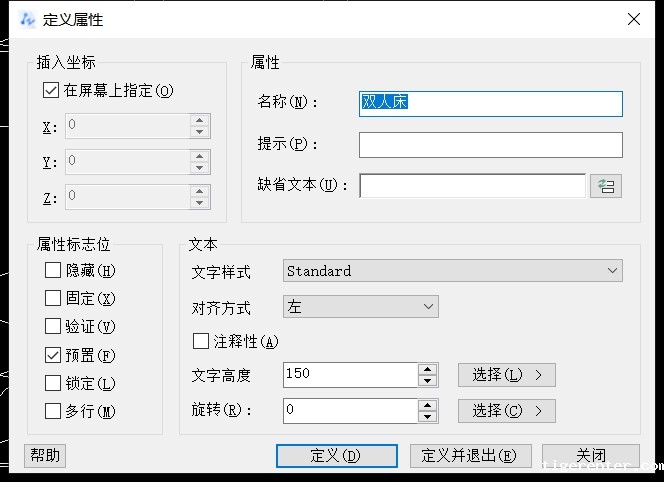Open help with the 帮助 button
Viewport: 664px width, 482px height.
[45, 456]
